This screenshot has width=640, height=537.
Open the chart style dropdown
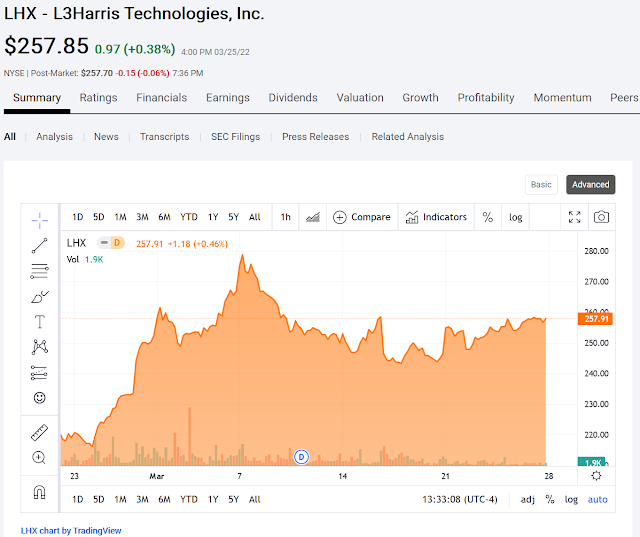click(313, 217)
